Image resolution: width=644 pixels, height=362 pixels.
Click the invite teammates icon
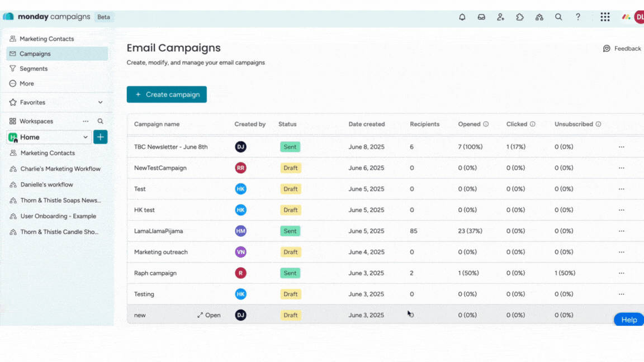coord(500,17)
